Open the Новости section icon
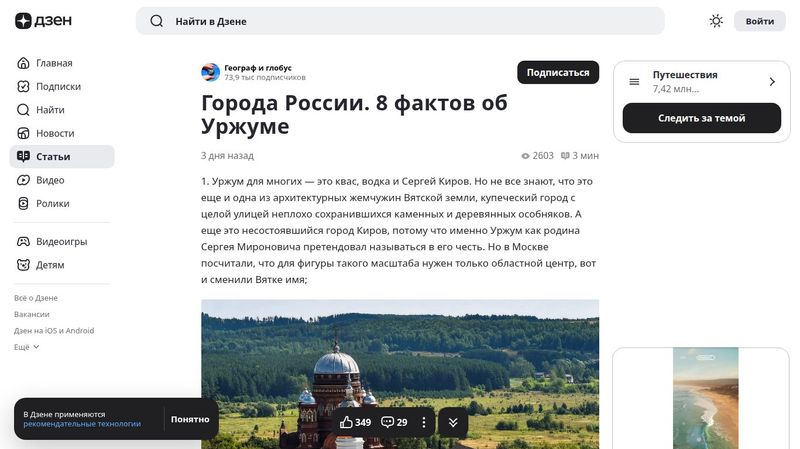Viewport: 800px width, 449px height. coord(23,133)
